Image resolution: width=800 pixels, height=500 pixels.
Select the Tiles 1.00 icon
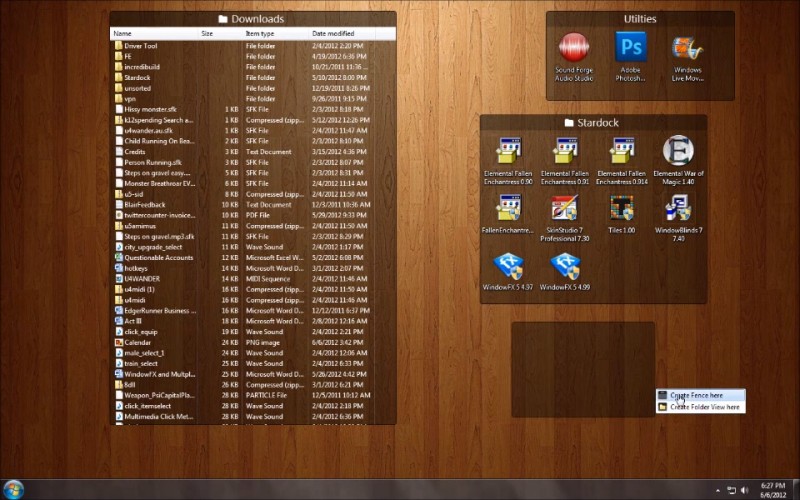(622, 214)
